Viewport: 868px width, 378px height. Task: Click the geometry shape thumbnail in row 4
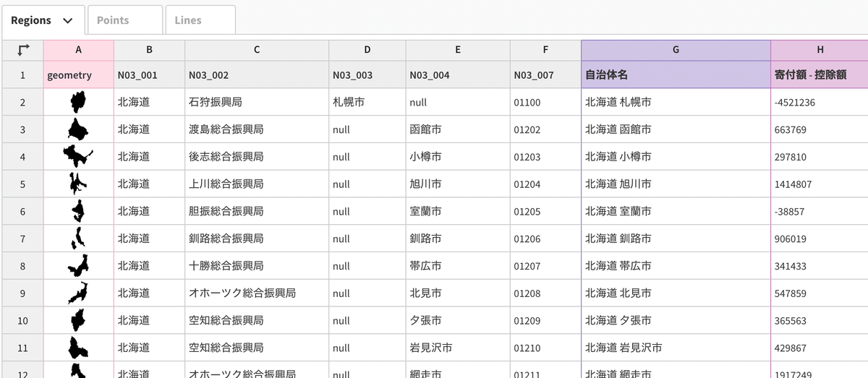pyautogui.click(x=77, y=156)
